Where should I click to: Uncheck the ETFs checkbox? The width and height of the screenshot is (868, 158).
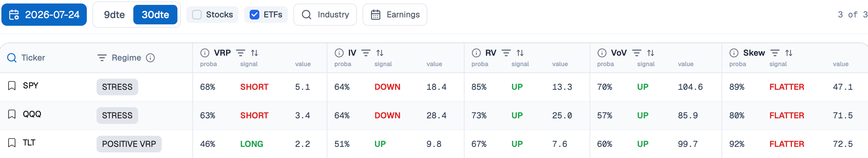[254, 15]
